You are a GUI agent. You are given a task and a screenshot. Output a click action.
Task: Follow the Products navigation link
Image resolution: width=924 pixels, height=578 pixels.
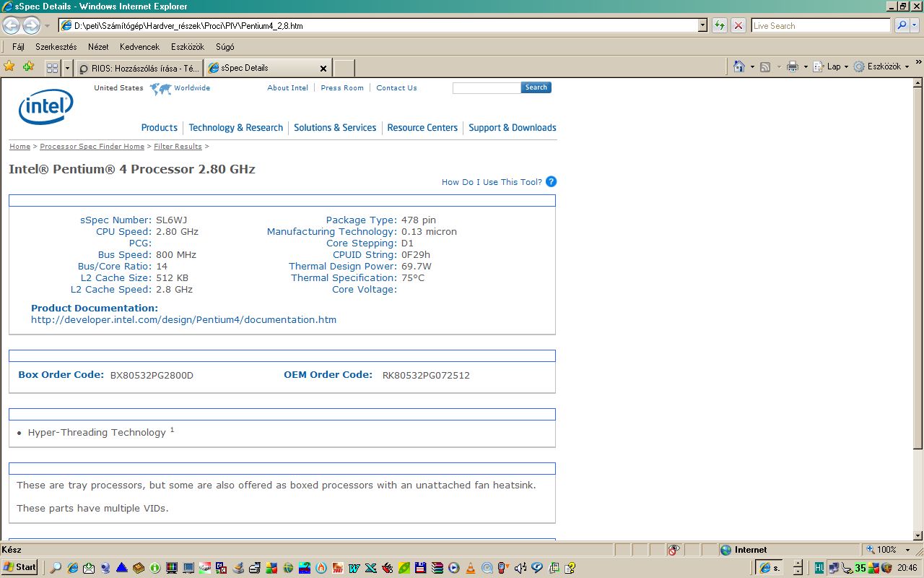(x=160, y=128)
